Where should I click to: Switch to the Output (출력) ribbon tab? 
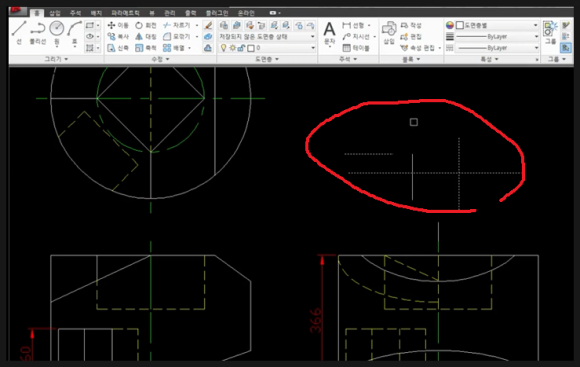[190, 13]
